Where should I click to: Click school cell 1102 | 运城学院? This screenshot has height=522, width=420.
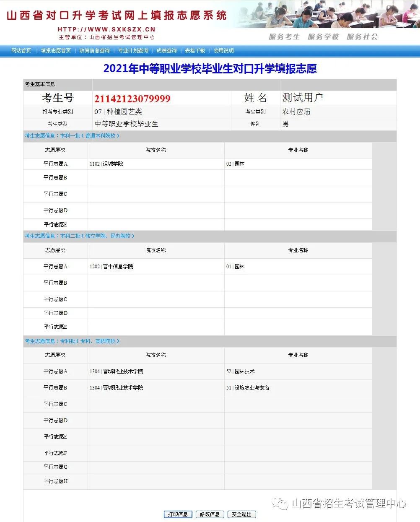[x=106, y=164]
